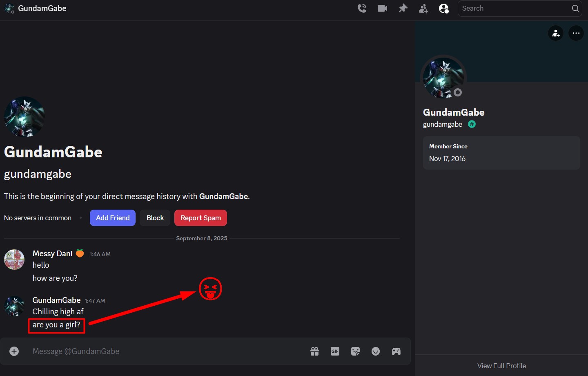Viewport: 588px width, 376px height.
Task: Click the search magnifier icon
Action: 575,8
